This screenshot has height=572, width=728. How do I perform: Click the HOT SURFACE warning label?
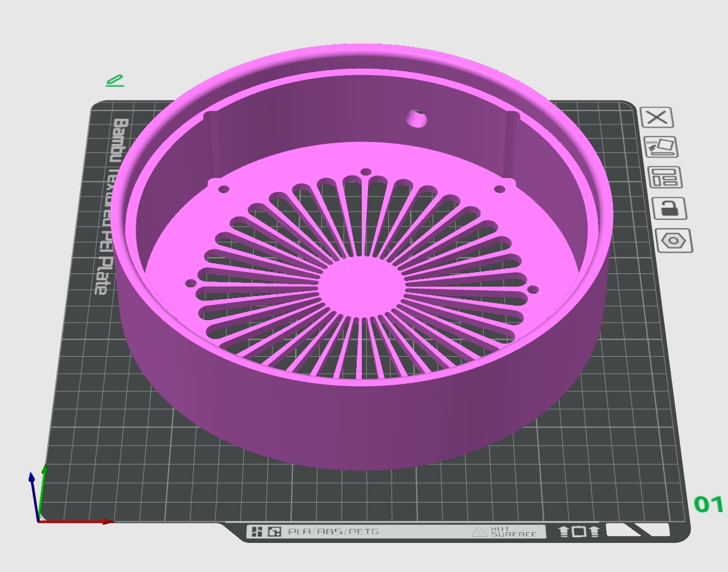pos(505,532)
